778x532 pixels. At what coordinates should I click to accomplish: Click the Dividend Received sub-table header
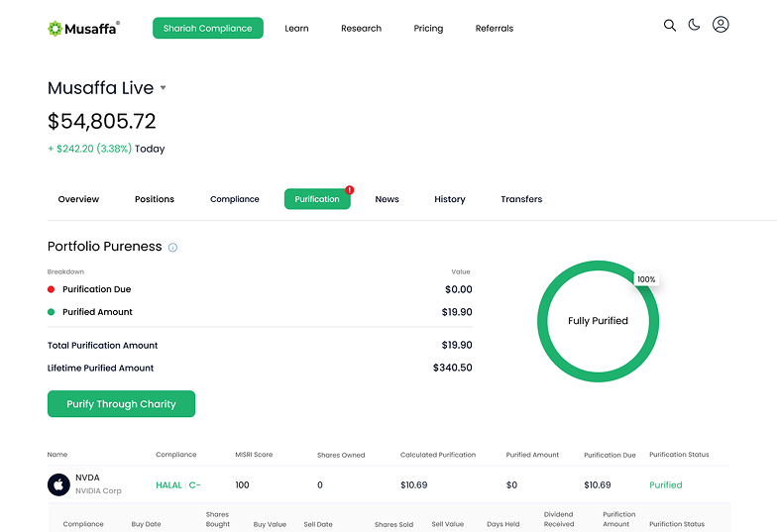tap(559, 519)
